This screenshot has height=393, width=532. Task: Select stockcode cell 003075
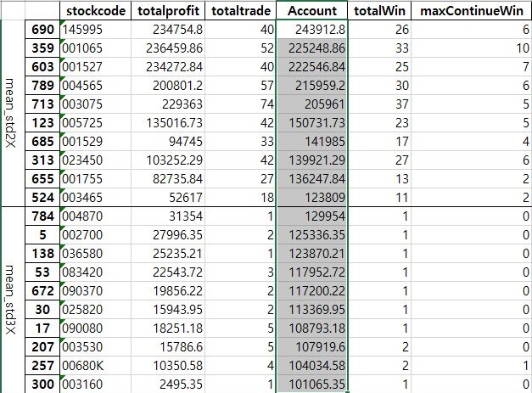pyautogui.click(x=95, y=104)
